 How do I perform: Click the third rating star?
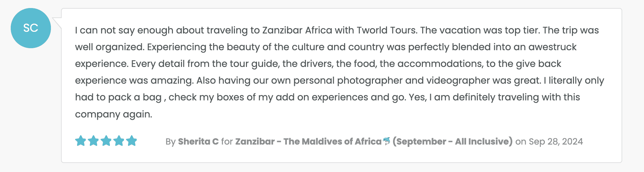coord(106,141)
